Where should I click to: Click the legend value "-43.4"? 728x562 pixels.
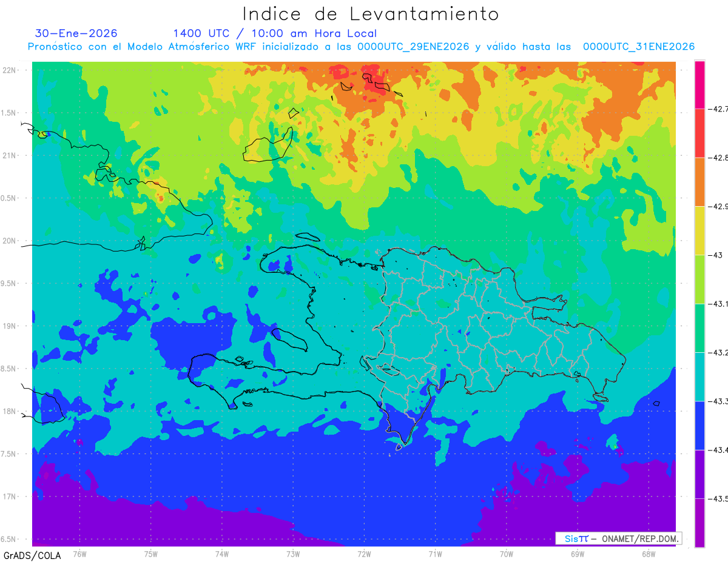click(x=718, y=449)
